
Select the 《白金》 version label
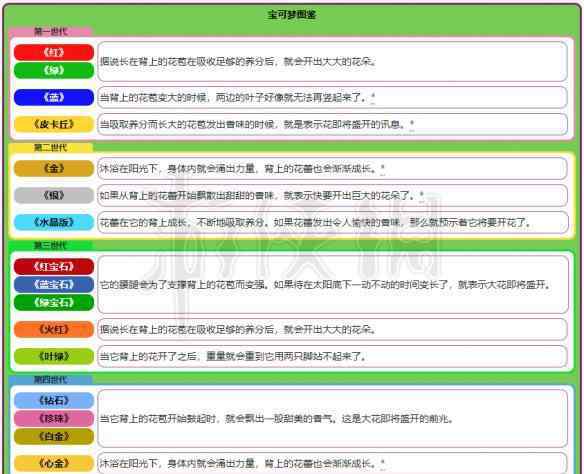point(54,436)
